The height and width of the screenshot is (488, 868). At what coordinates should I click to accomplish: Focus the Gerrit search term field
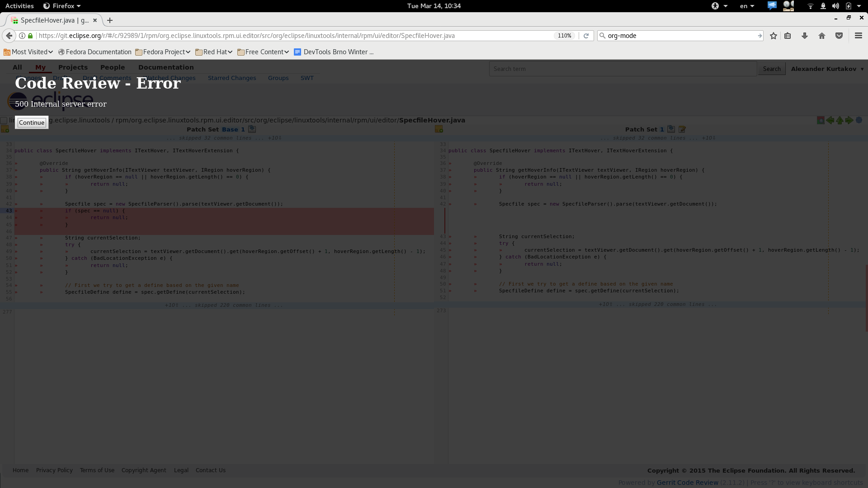[x=623, y=69]
